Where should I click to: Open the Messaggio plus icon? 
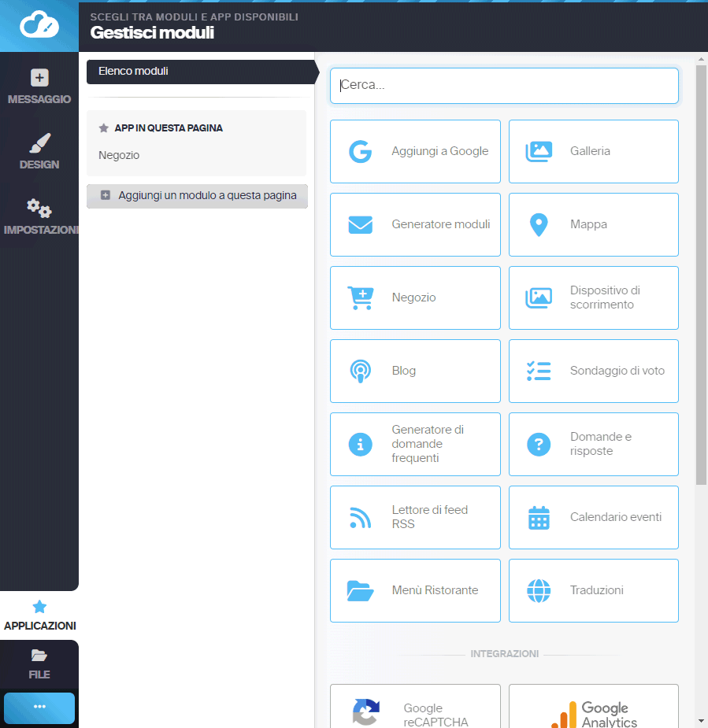pos(39,78)
